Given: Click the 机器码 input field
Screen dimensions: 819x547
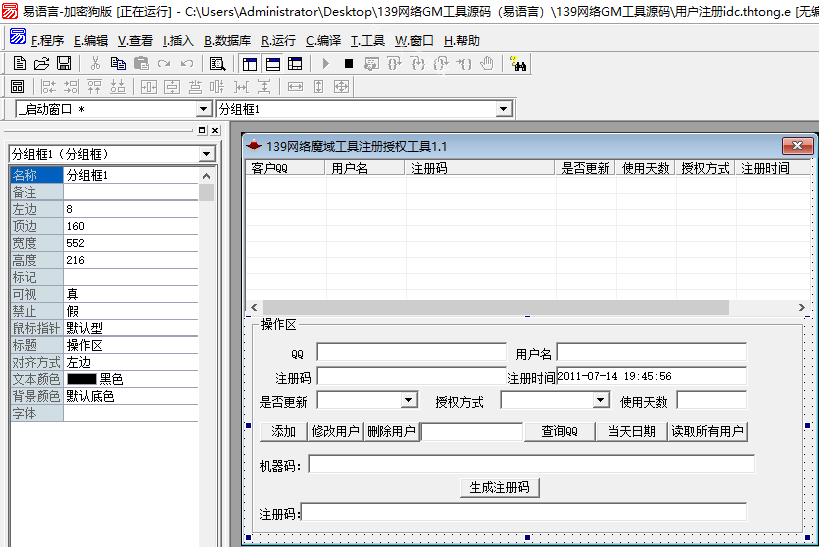Looking at the screenshot, I should pyautogui.click(x=531, y=464).
